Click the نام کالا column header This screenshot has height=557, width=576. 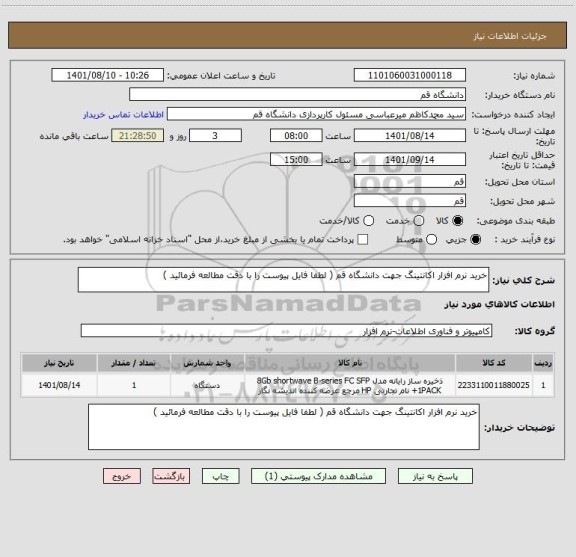[x=350, y=363]
